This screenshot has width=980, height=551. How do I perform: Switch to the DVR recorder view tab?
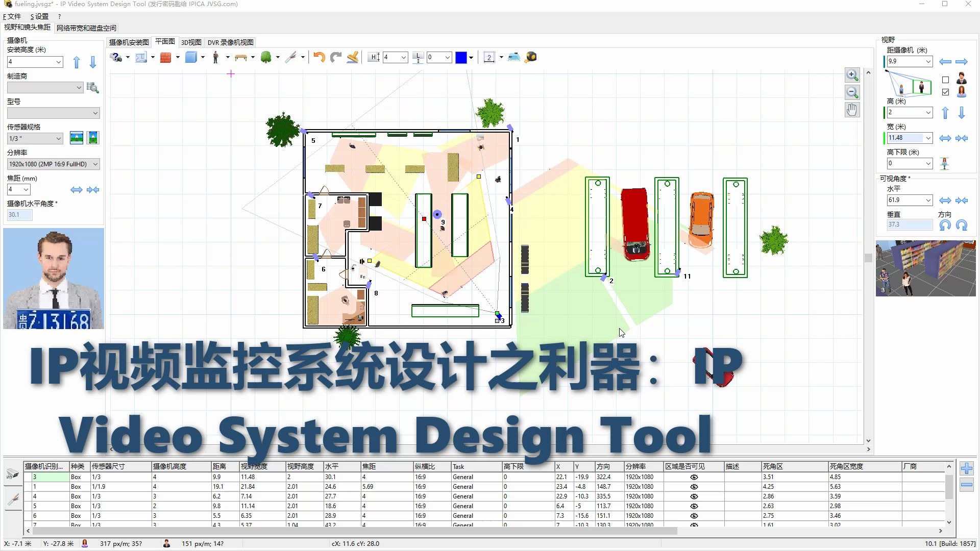(230, 42)
